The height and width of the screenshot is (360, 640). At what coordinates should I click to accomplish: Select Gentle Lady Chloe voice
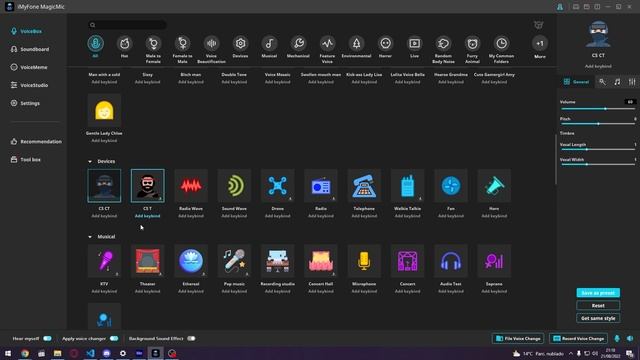point(104,111)
